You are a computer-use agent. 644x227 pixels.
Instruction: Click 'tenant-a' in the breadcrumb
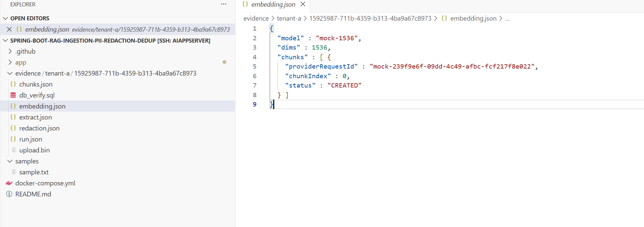click(289, 18)
